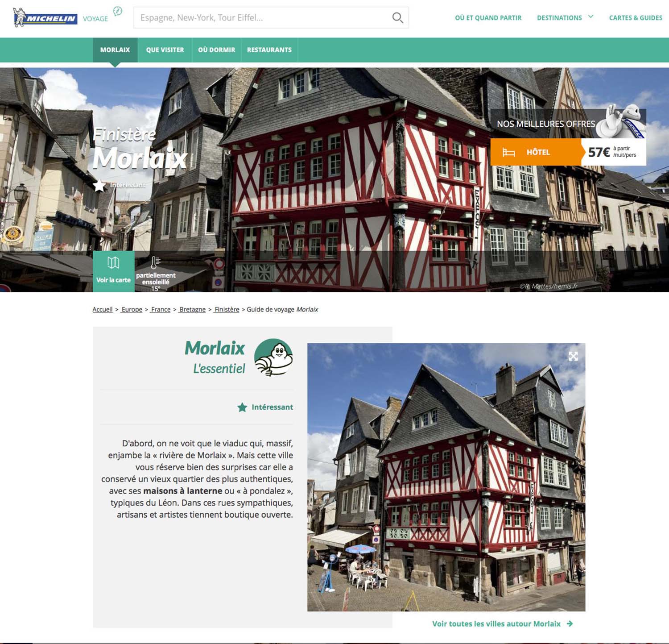Expand the photo with fullscreen icon
This screenshot has height=644, width=669.
(573, 356)
